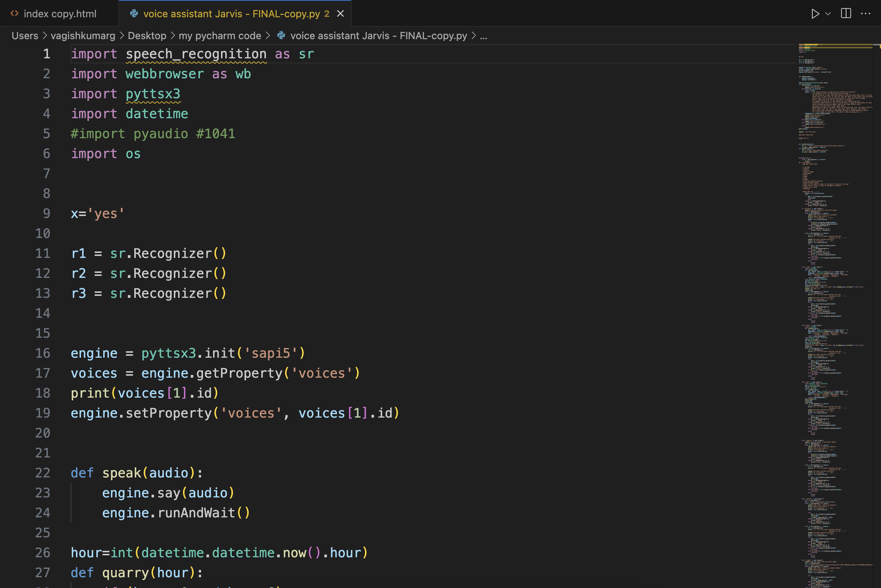This screenshot has width=881, height=588.
Task: Open the file name breadcrumb entry
Action: [x=379, y=36]
